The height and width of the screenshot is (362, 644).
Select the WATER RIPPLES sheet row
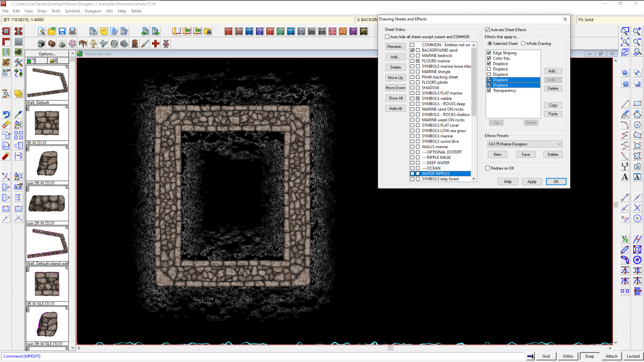point(440,173)
